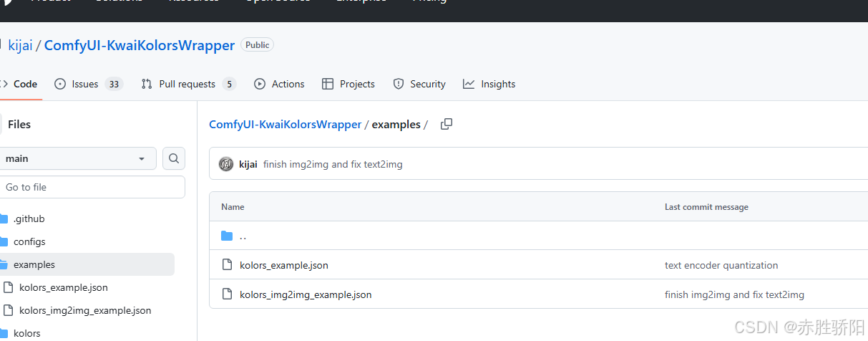Open the Insights tab
Screen dimensions: 868x341
pyautogui.click(x=489, y=84)
